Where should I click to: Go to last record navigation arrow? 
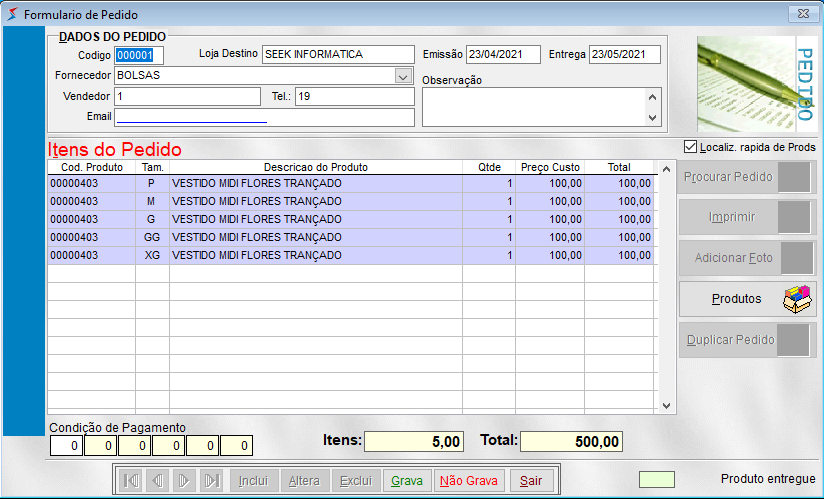(211, 481)
